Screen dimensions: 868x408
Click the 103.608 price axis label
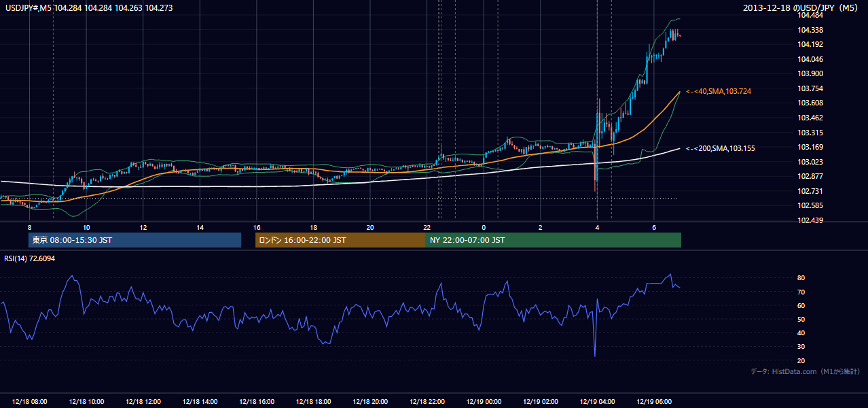pyautogui.click(x=811, y=103)
